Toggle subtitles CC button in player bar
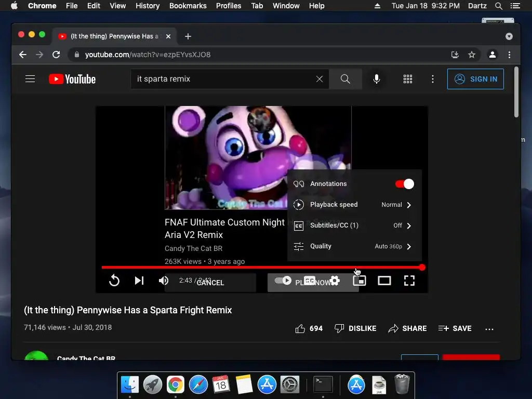Screen dimensions: 532x399 [x=310, y=281]
